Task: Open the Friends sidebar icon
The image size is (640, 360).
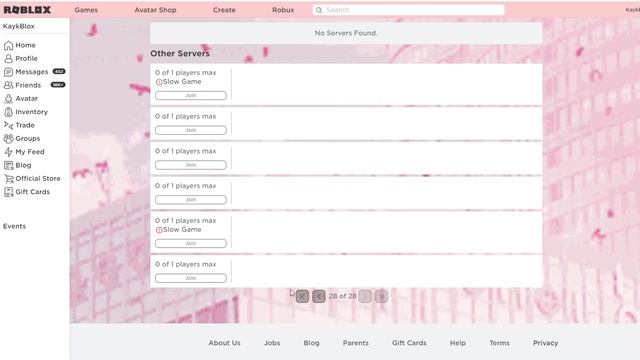Action: [x=8, y=85]
